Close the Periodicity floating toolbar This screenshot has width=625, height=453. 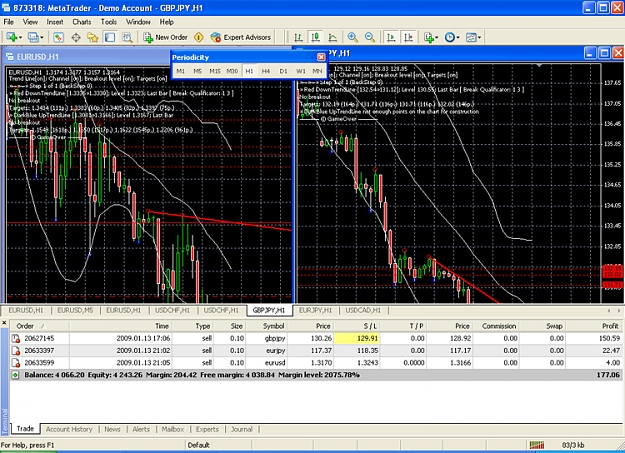click(x=321, y=57)
